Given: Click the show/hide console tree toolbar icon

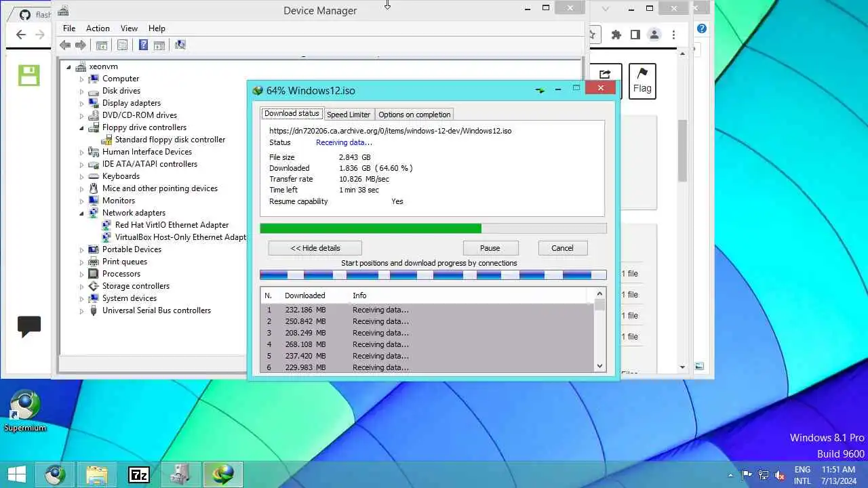Looking at the screenshot, I should (x=102, y=45).
